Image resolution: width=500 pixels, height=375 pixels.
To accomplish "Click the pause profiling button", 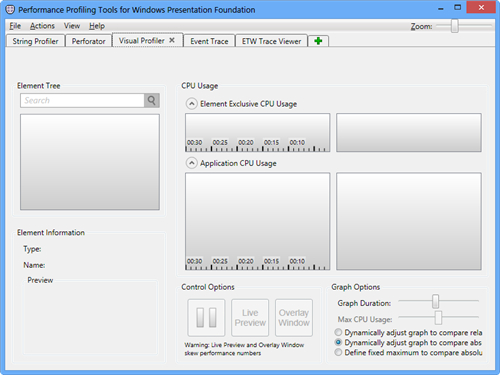I will point(206,317).
